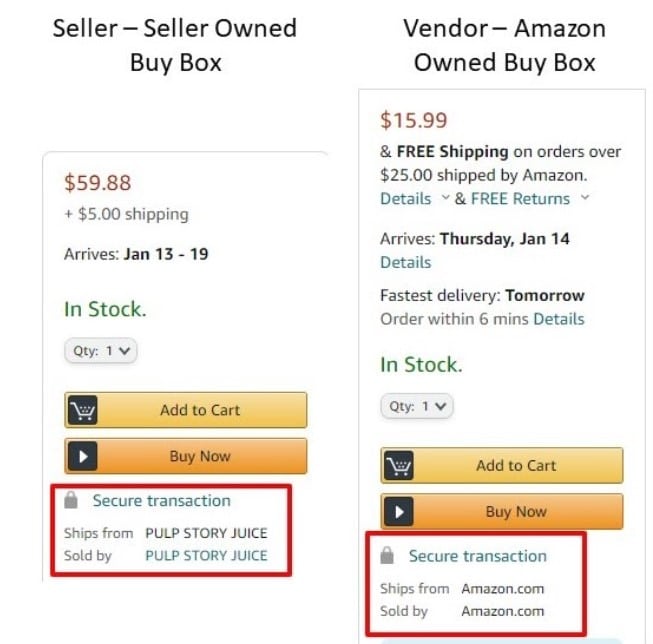Open the FREE Returns link
This screenshot has width=653, height=644.
520,198
